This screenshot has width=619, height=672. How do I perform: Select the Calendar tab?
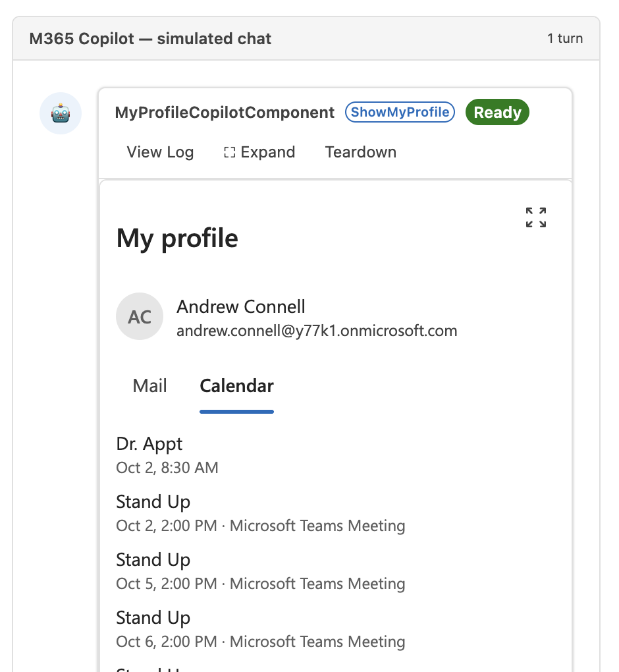236,385
